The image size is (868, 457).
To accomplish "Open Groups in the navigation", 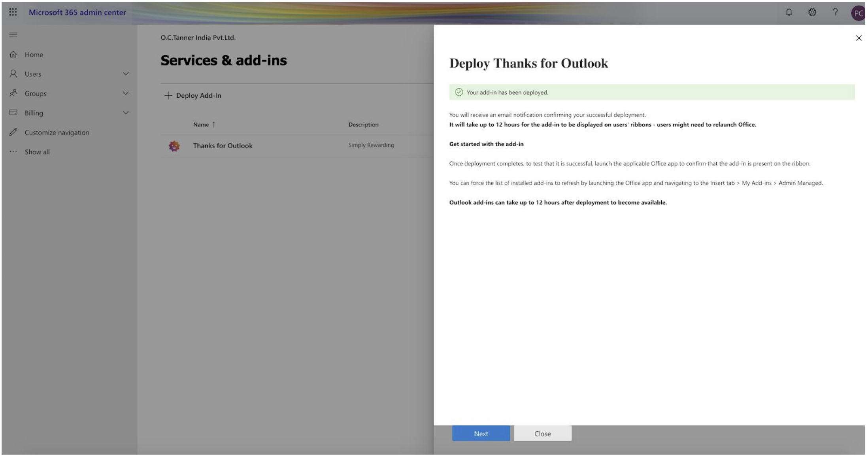I will 36,94.
